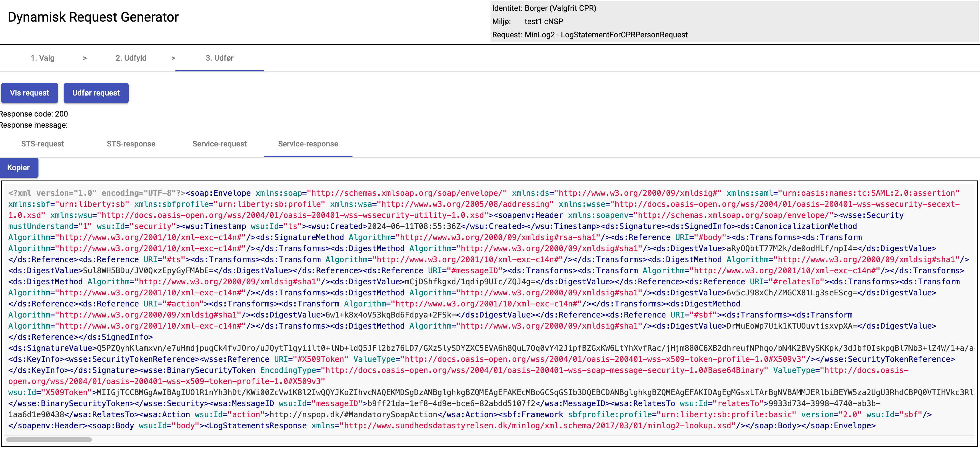Viewport: 980px width, 454px height.
Task: Click the Miljø: test1 cNSP line
Action: coord(528,21)
